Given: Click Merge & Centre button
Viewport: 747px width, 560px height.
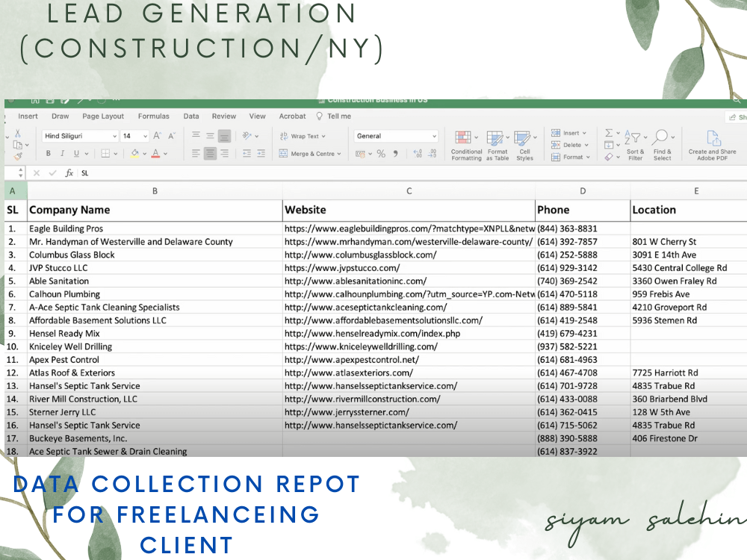Looking at the screenshot, I should tap(310, 154).
